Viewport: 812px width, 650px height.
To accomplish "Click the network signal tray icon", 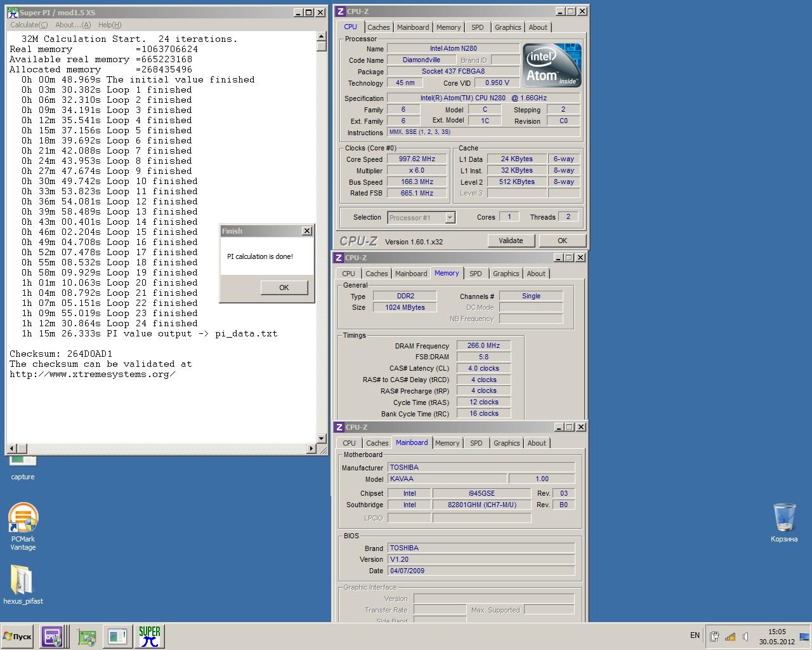I will pyautogui.click(x=730, y=637).
